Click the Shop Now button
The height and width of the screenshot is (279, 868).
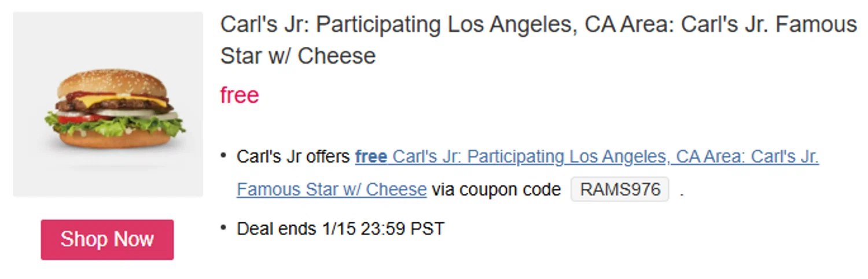coord(107,239)
